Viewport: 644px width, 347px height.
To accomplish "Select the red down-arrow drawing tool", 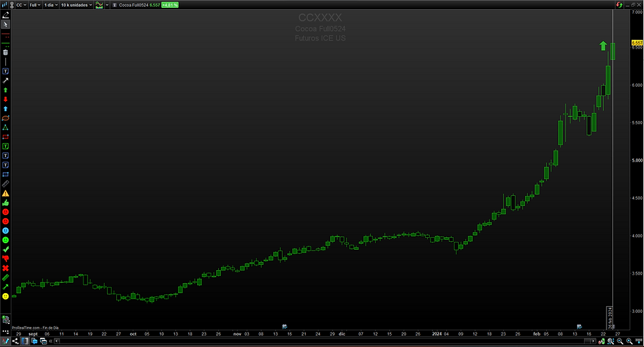I will [x=5, y=99].
